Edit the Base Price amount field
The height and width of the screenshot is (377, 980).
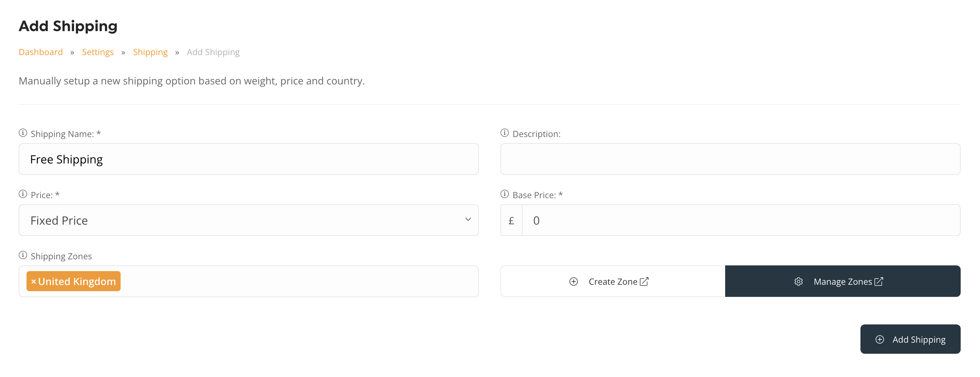tap(740, 220)
